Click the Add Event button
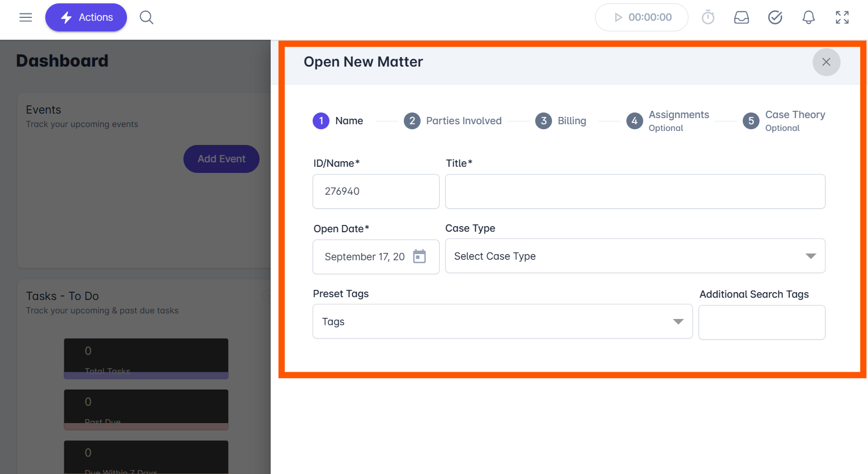 (x=221, y=159)
